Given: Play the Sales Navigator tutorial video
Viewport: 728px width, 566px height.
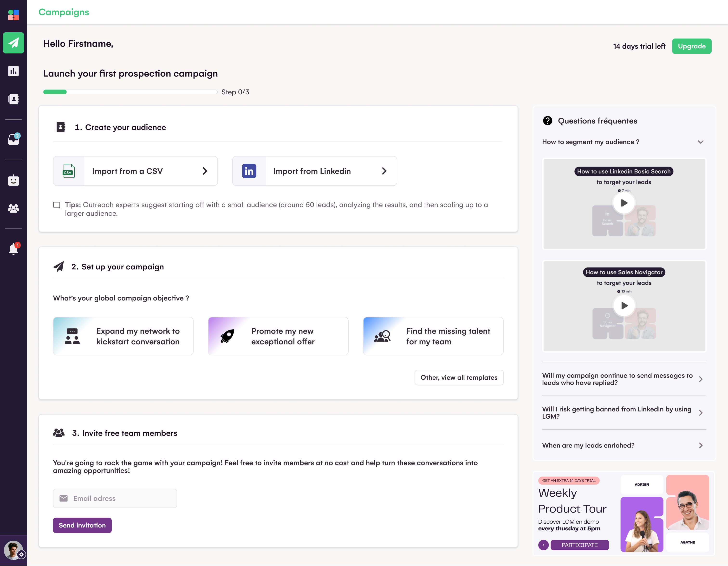Looking at the screenshot, I should pyautogui.click(x=624, y=305).
